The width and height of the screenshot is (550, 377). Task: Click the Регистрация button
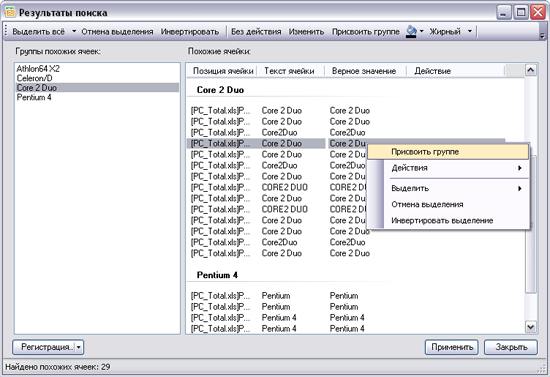pyautogui.click(x=44, y=347)
